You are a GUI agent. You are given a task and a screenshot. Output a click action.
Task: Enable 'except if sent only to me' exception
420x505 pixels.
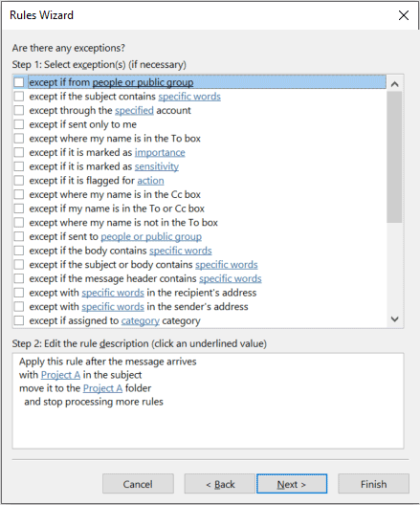pyautogui.click(x=19, y=124)
